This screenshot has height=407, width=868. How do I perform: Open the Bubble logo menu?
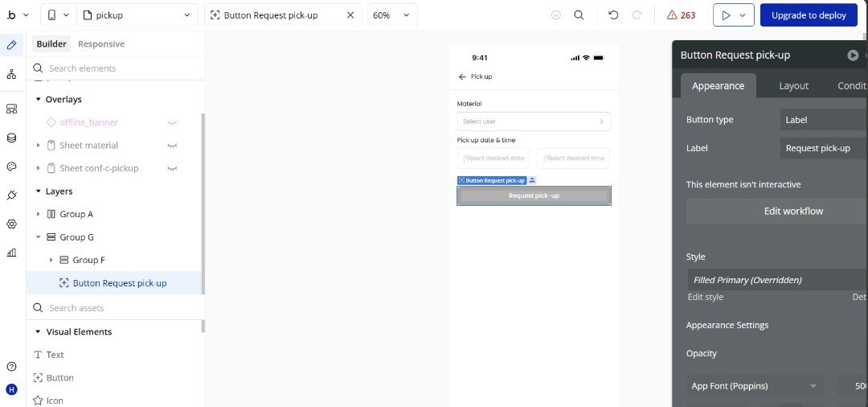click(17, 15)
